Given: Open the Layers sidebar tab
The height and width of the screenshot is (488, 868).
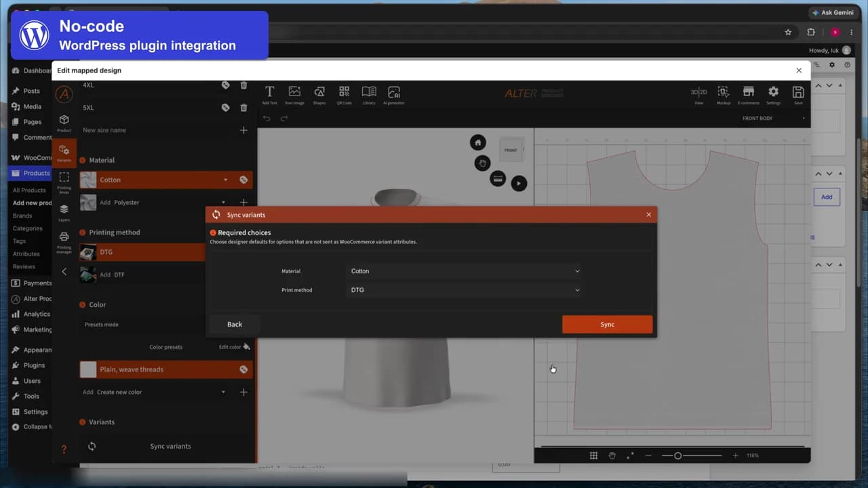Looking at the screenshot, I should [64, 213].
